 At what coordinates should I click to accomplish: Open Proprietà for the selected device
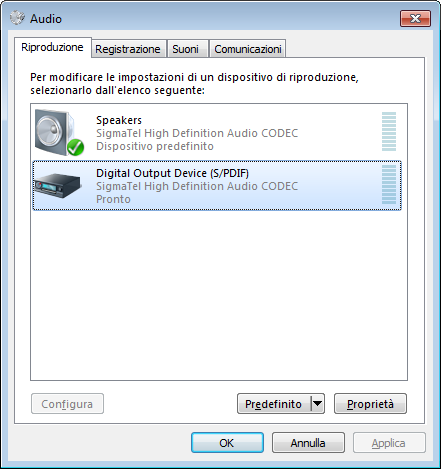click(370, 404)
